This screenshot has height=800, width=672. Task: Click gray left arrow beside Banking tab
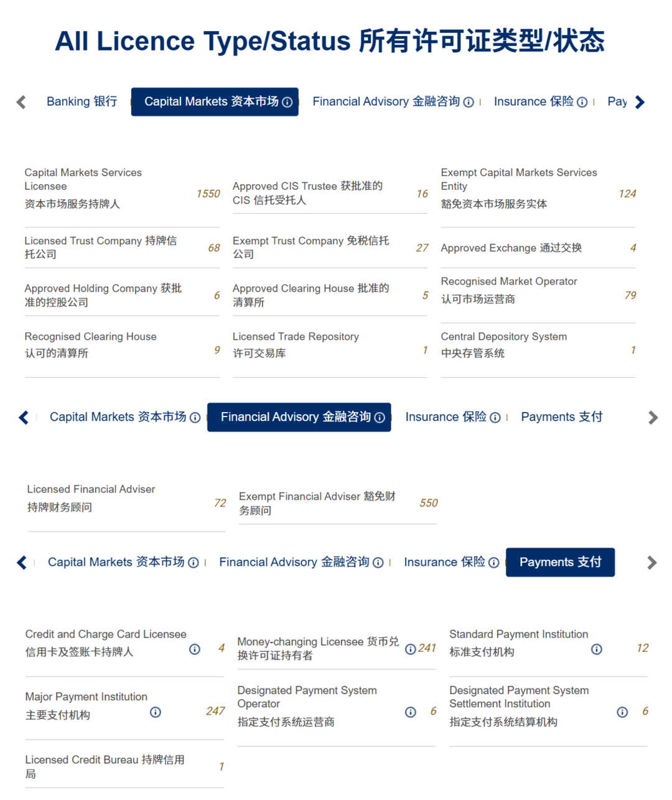tap(21, 102)
